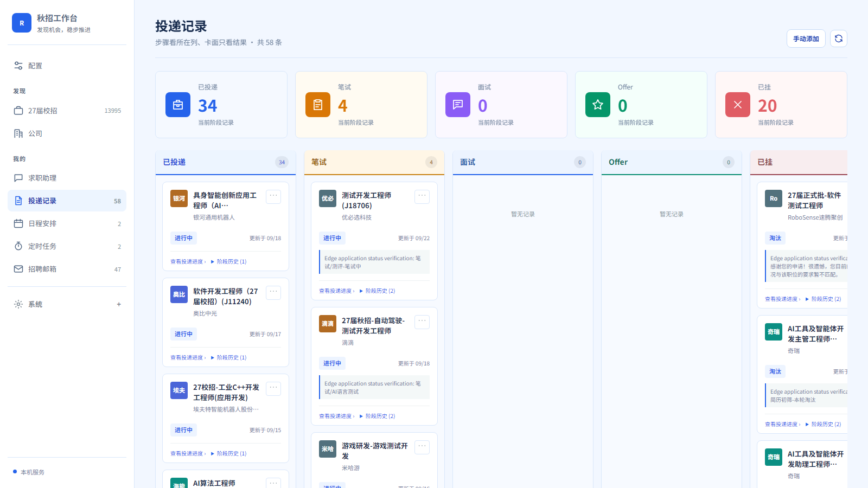Click the 淘汰 tag on RoboSense card

point(775,238)
